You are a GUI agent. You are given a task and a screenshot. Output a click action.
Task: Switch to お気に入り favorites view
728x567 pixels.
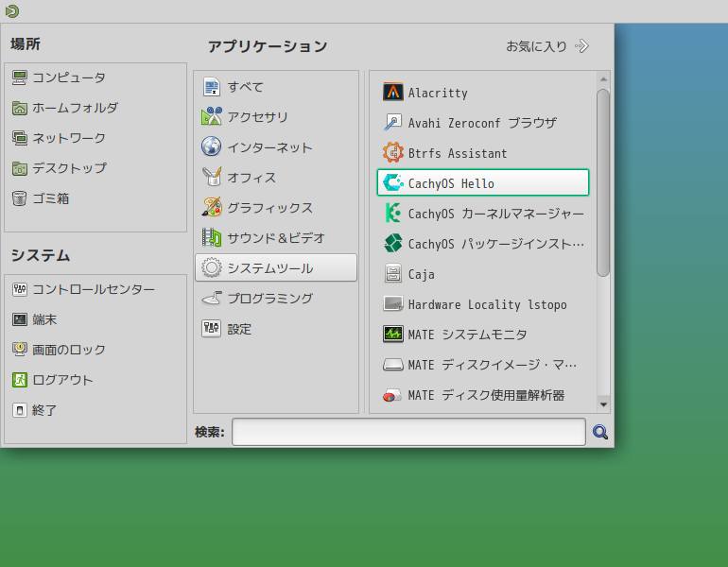click(547, 46)
